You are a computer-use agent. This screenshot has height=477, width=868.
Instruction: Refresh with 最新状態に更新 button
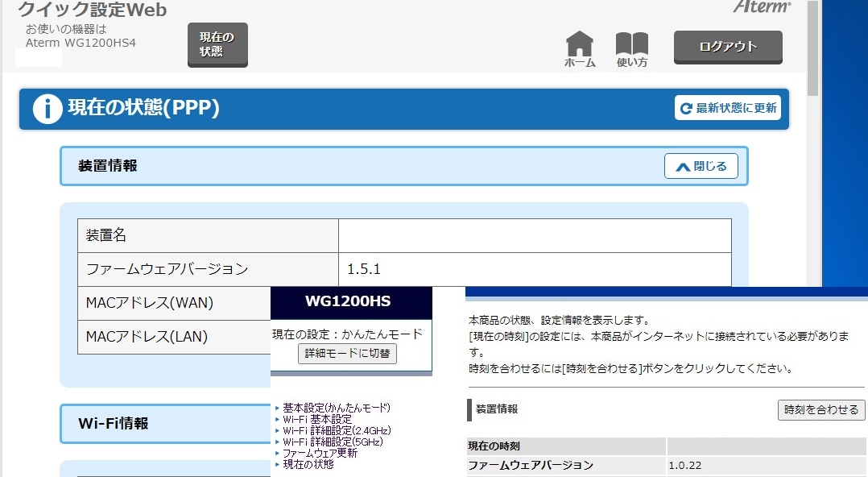[728, 108]
